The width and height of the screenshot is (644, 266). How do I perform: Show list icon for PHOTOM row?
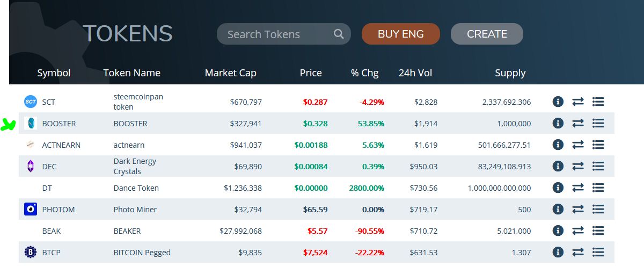[x=598, y=209]
